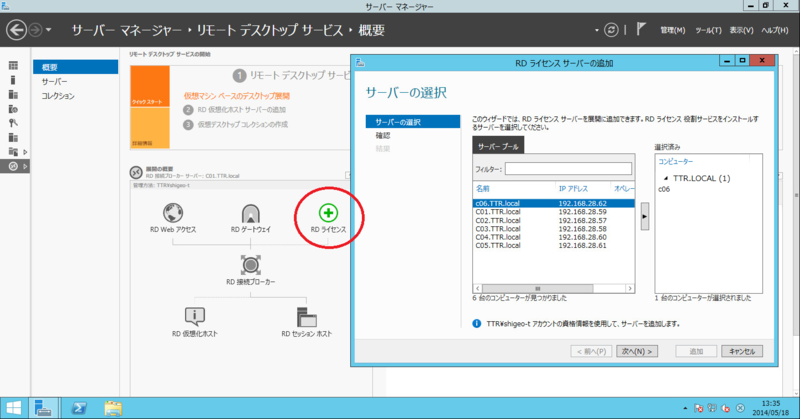
Task: Open the ツール(T) menu
Action: point(708,30)
